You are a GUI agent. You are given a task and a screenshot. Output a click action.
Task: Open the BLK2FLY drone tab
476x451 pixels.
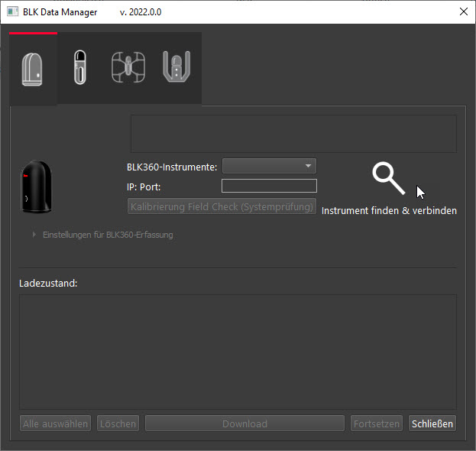tap(128, 67)
